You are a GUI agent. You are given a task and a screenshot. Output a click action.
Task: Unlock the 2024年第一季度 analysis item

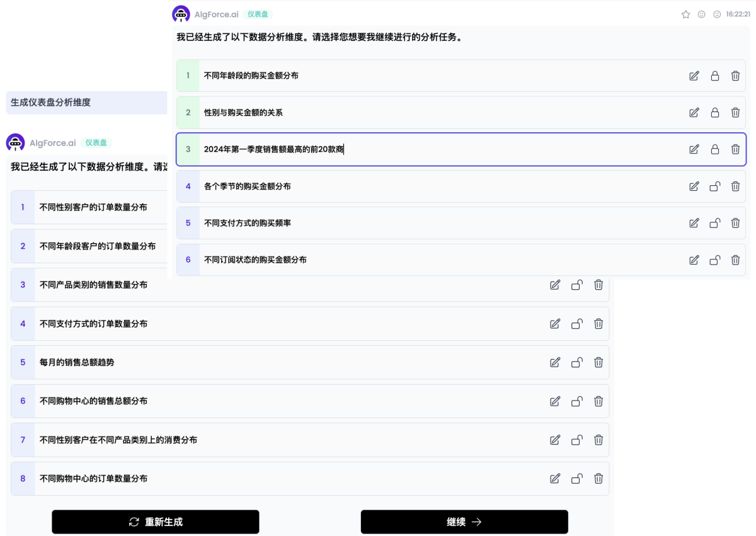click(x=714, y=149)
